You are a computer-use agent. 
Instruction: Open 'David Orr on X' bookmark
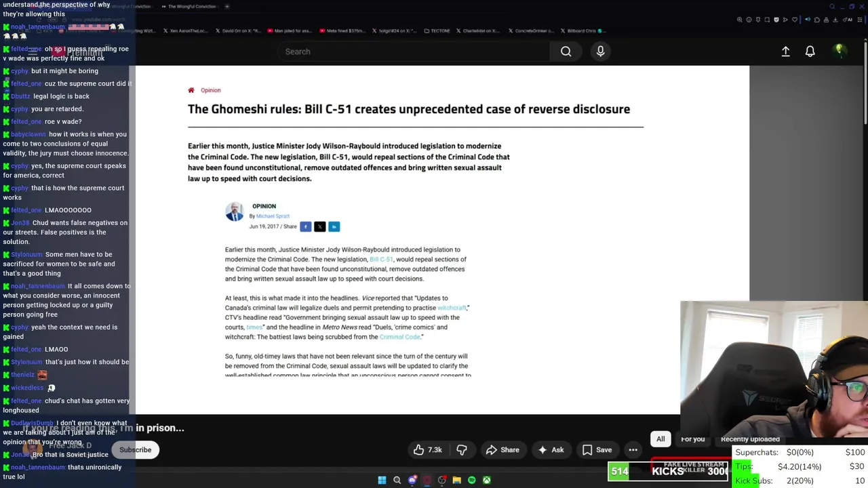click(x=239, y=30)
